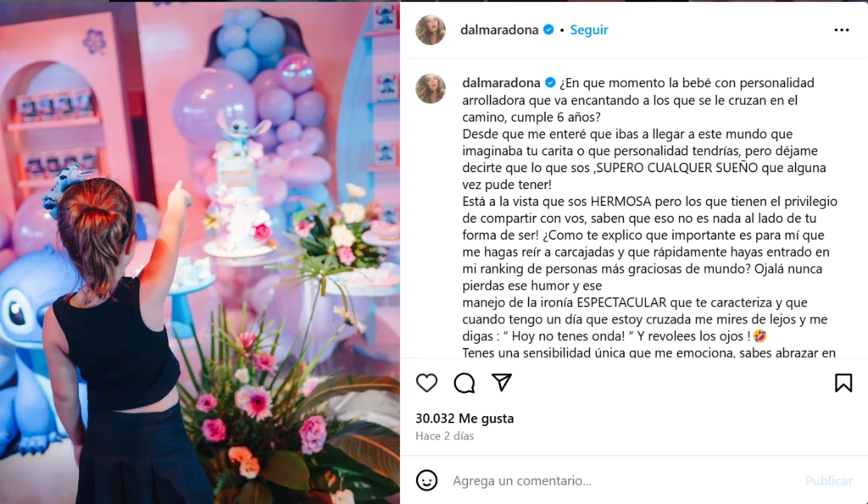Open the emoji picker smiley icon
Screen dimensions: 868x504
tap(427, 480)
